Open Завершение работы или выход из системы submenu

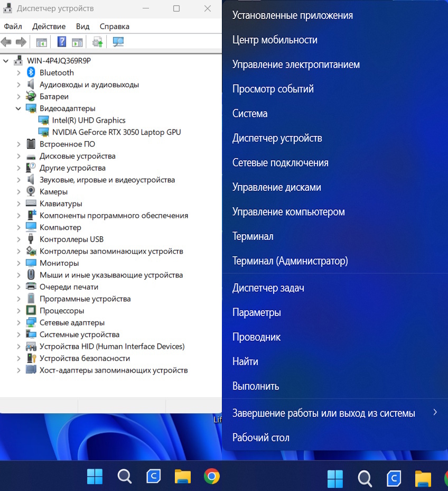point(334,413)
